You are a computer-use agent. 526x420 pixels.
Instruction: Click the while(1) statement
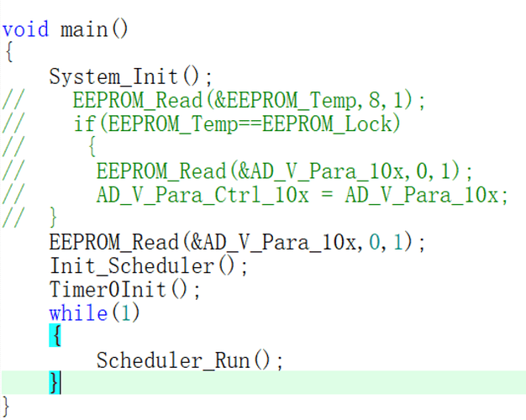tap(94, 313)
